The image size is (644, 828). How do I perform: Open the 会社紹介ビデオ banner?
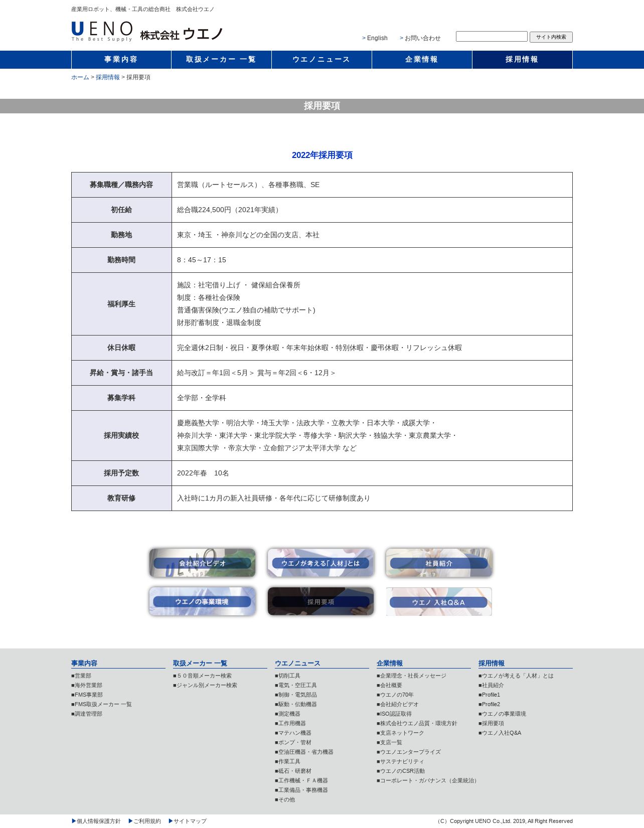[x=202, y=563]
